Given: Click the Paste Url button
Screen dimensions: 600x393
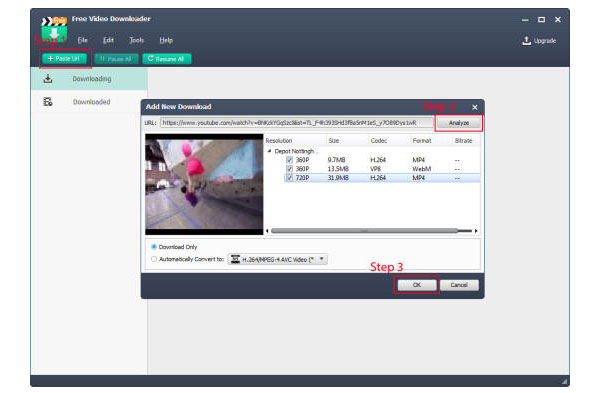Looking at the screenshot, I should tap(64, 59).
